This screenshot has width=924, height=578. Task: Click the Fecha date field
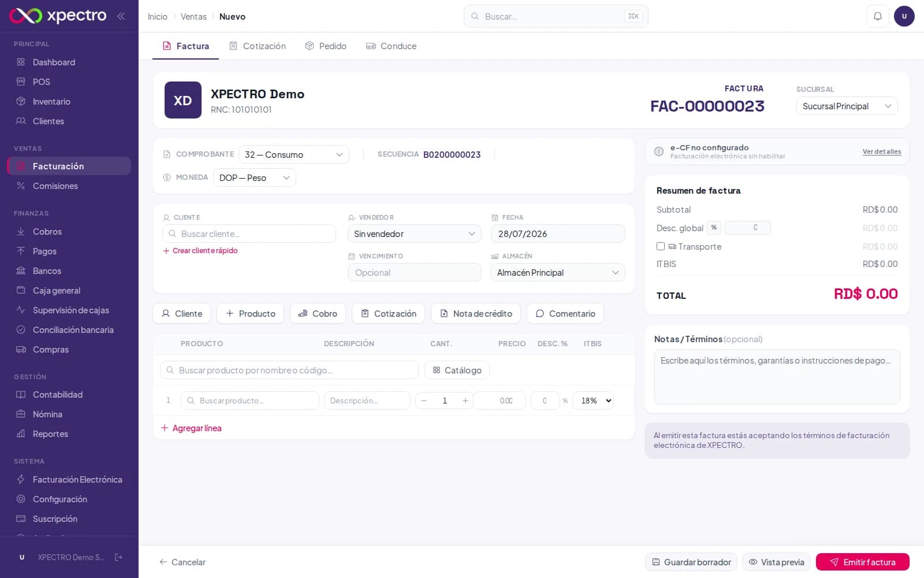558,234
